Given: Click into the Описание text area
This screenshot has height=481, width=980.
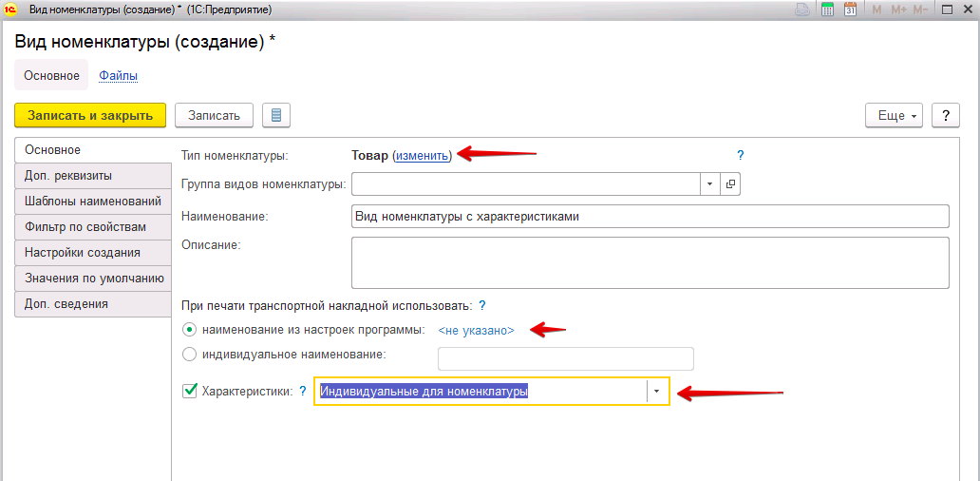Looking at the screenshot, I should [x=650, y=262].
